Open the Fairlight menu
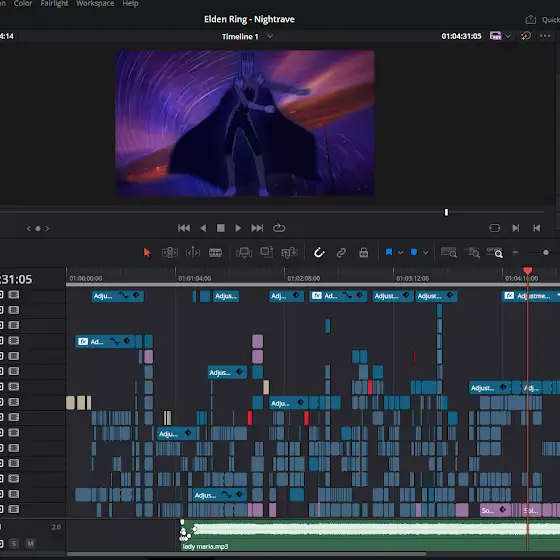 [x=54, y=4]
